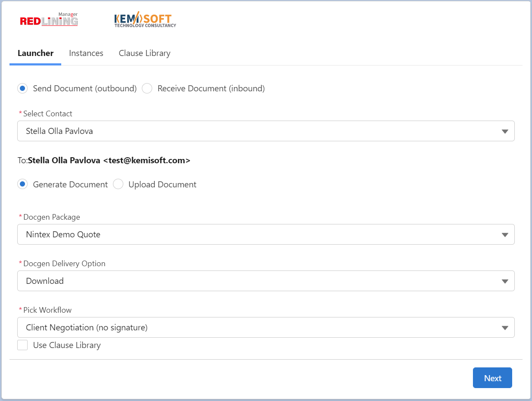Enable the Use Clause Library checkbox

click(x=22, y=345)
